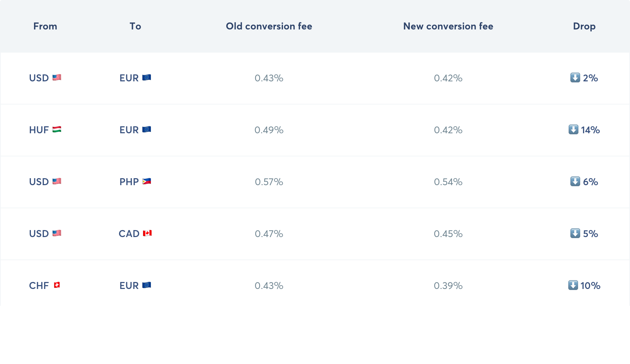This screenshot has height=364, width=630.
Task: Select the "New conversion fee" column header
Action: 448,26
